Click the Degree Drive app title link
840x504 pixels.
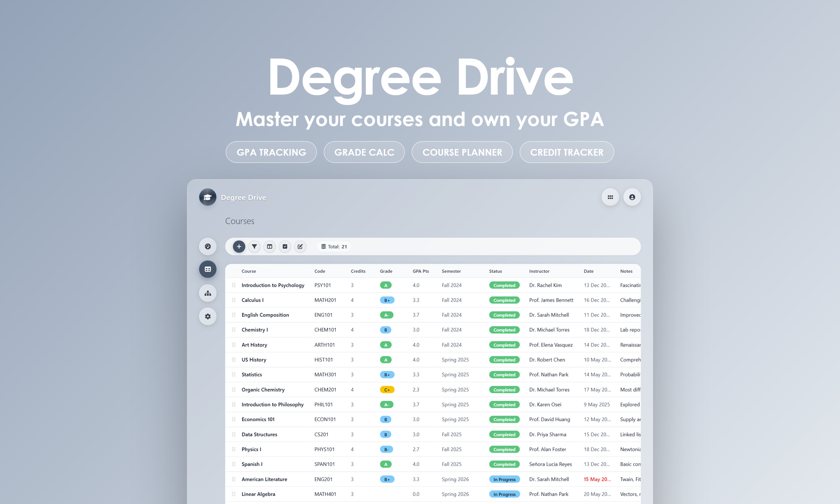[x=243, y=197]
